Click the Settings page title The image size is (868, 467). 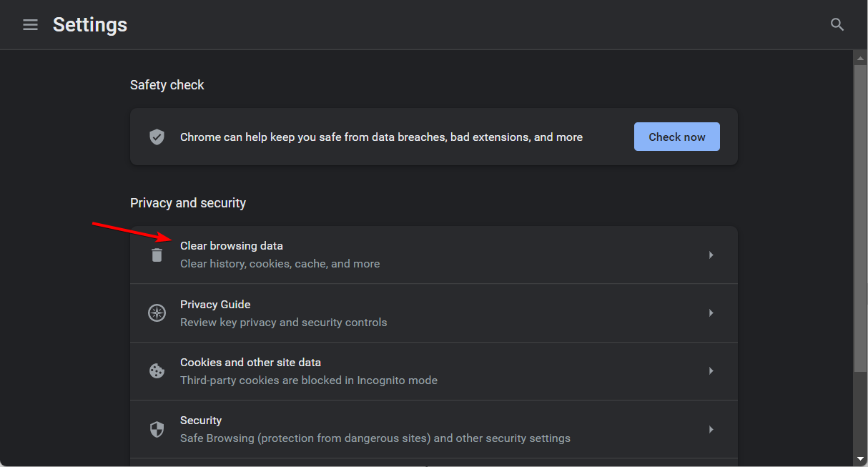click(90, 25)
